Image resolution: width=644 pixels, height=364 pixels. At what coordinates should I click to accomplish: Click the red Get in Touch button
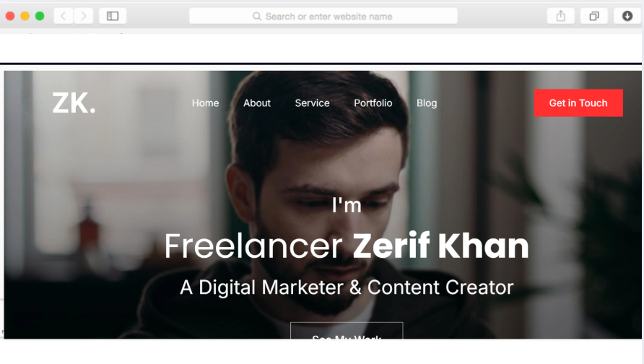(578, 103)
